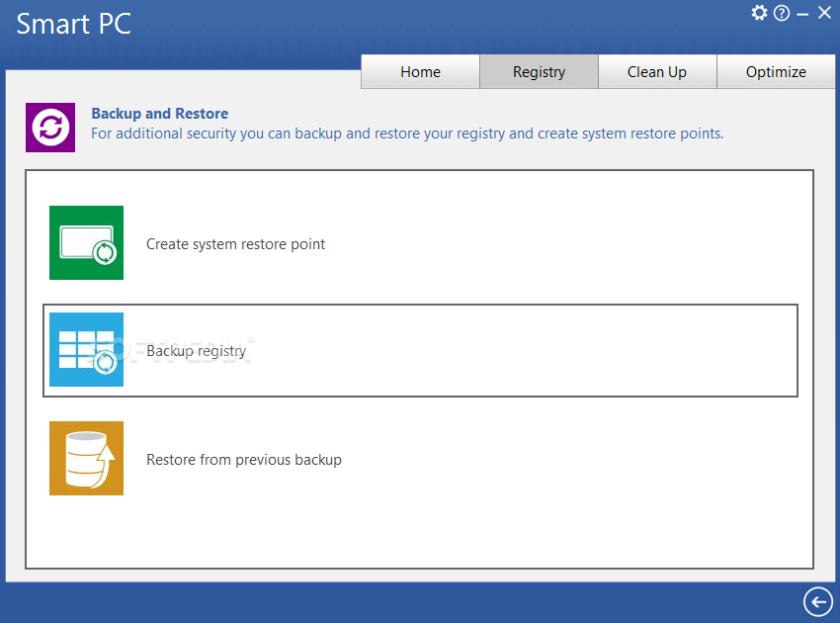
Task: Select the Registry tab
Action: click(539, 72)
